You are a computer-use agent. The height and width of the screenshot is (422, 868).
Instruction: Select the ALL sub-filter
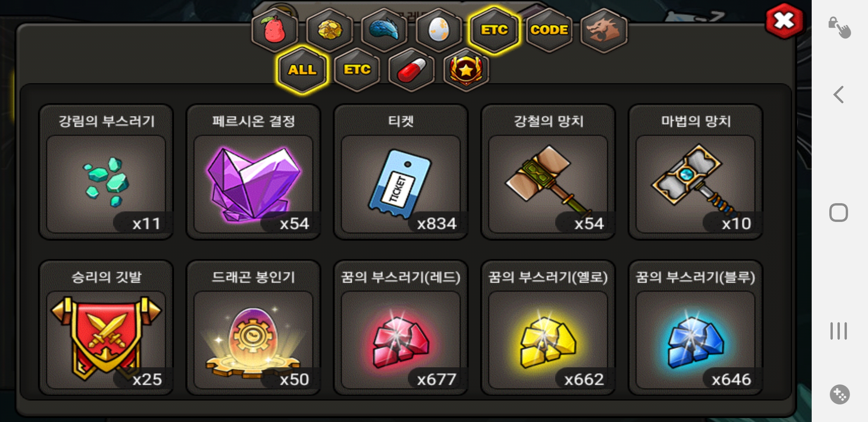tap(302, 70)
